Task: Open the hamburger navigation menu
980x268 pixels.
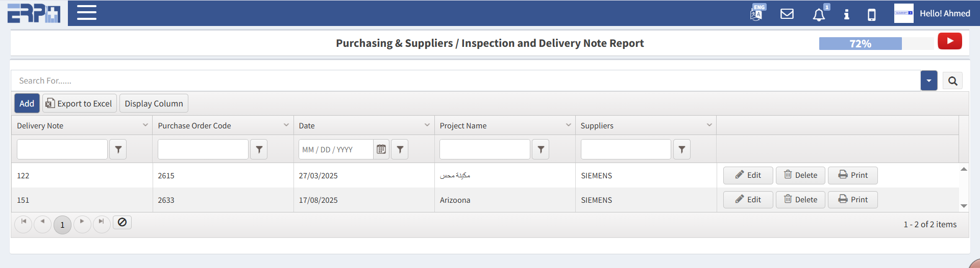Action: click(x=87, y=13)
